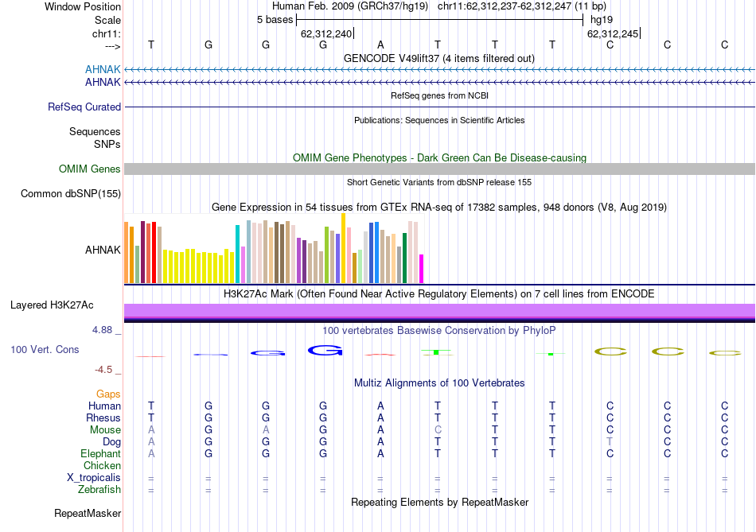Open the RefSeq Curated track label
Viewport: 756px width, 532px height.
coord(84,107)
